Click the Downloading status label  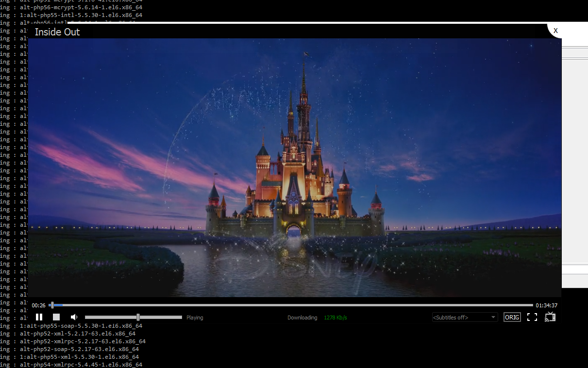tap(302, 318)
